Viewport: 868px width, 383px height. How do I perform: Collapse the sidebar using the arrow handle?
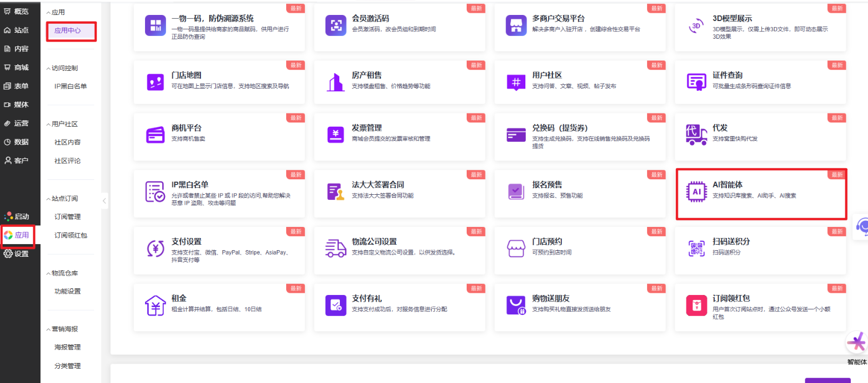(x=105, y=200)
